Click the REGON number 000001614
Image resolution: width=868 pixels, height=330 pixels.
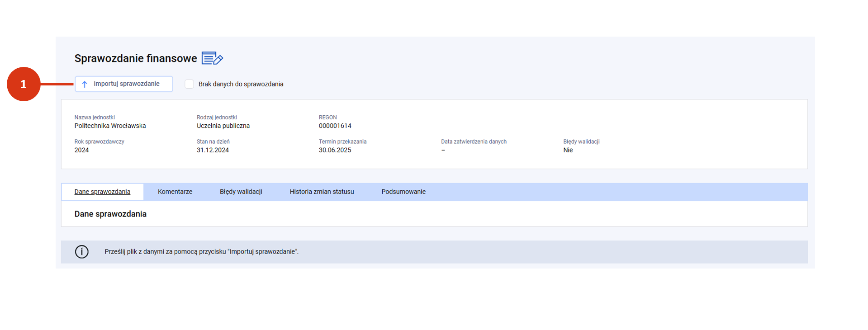335,126
